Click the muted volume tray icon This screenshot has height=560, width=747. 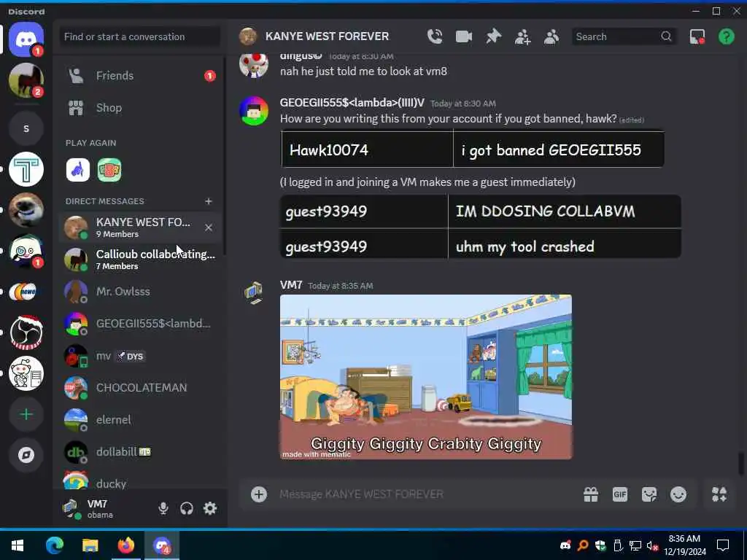point(652,546)
